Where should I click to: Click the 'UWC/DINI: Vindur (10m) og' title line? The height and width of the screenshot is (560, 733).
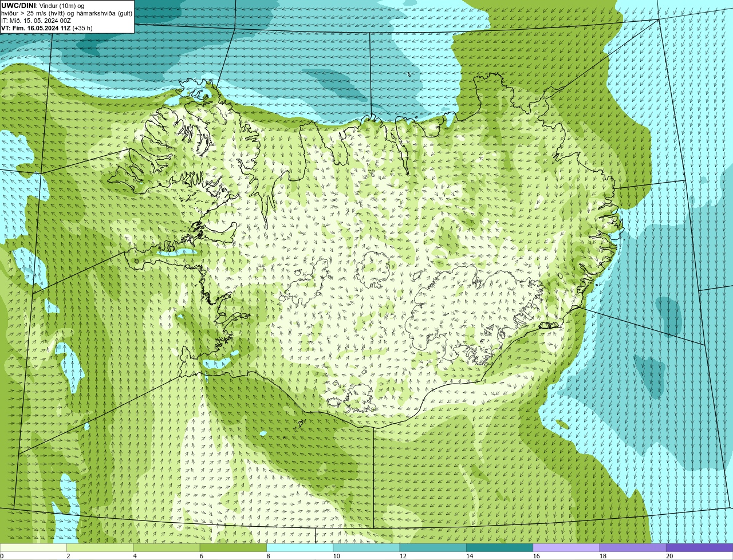coord(43,5)
